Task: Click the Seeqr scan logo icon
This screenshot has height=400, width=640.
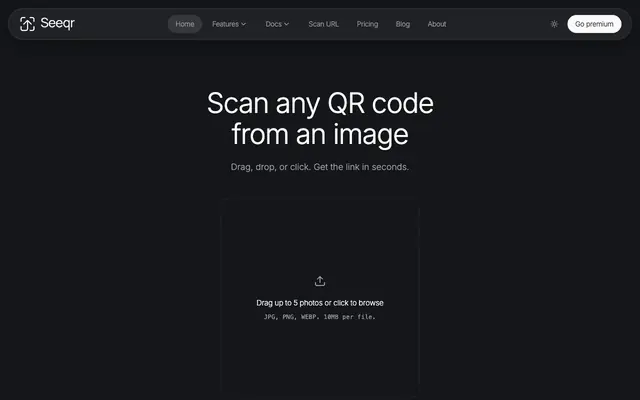Action: pyautogui.click(x=27, y=24)
